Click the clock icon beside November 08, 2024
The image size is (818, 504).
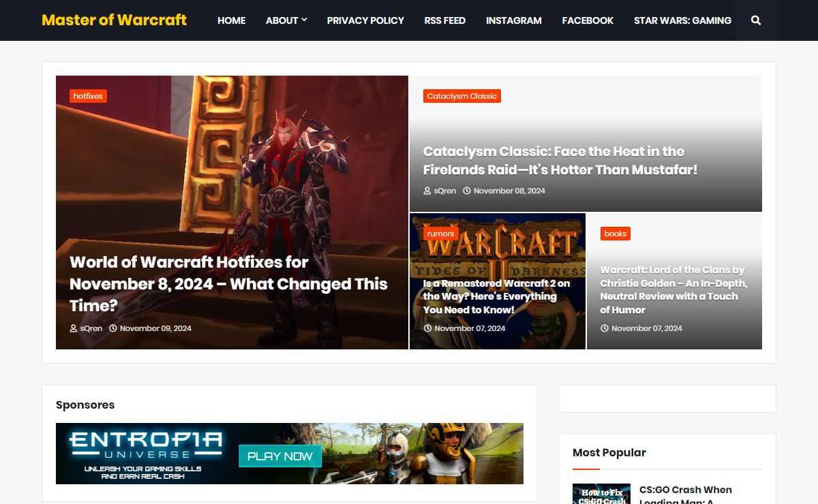467,191
